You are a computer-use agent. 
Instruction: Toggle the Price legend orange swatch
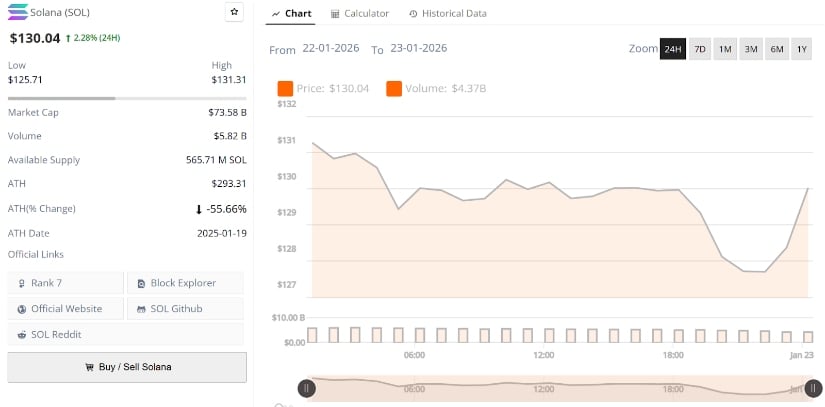pyautogui.click(x=285, y=89)
